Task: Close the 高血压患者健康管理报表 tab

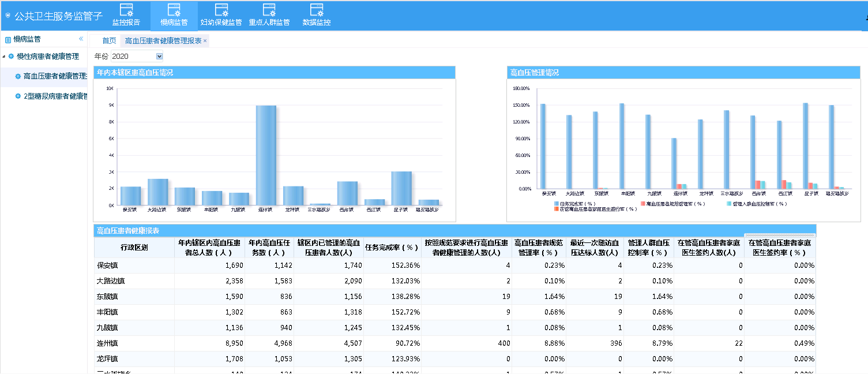Action: tap(205, 41)
